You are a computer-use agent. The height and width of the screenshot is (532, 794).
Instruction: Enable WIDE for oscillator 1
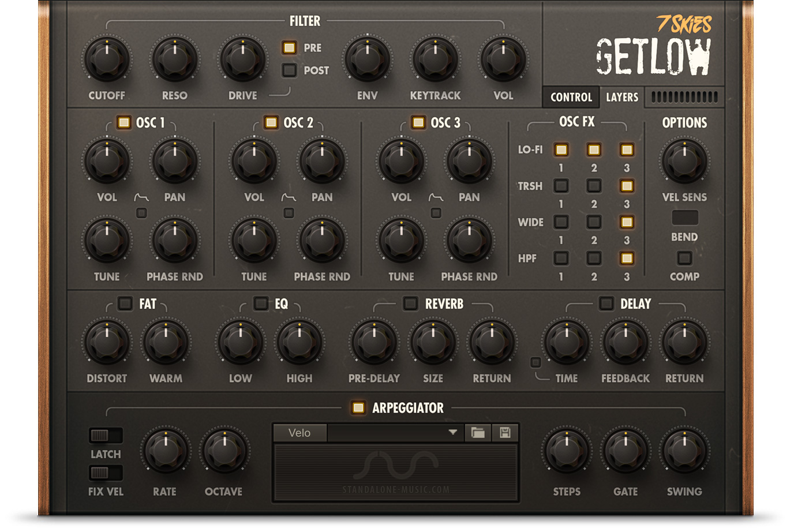coord(561,222)
